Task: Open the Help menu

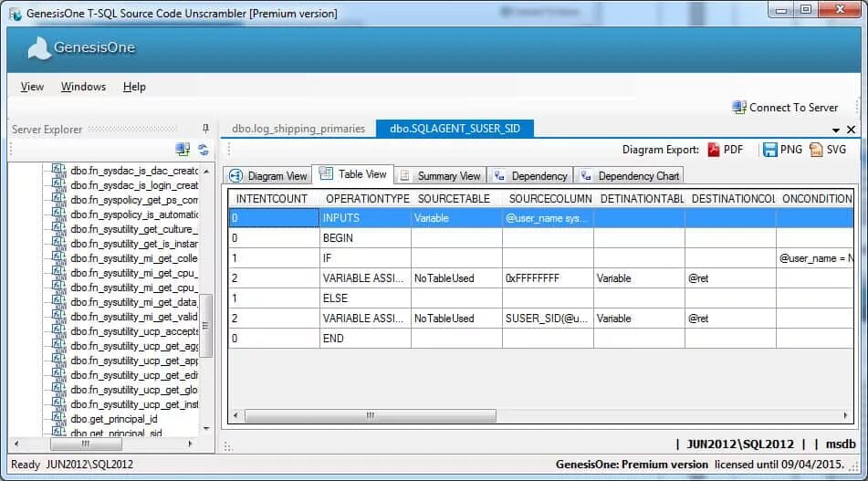Action: tap(134, 87)
